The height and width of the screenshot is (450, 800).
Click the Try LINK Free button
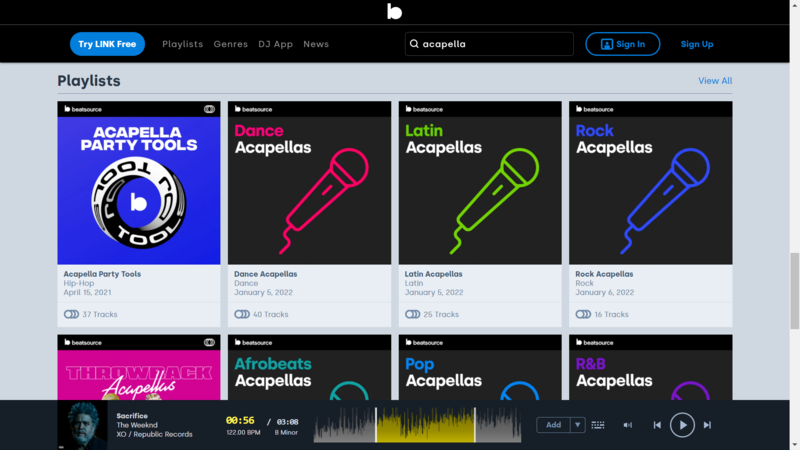107,44
